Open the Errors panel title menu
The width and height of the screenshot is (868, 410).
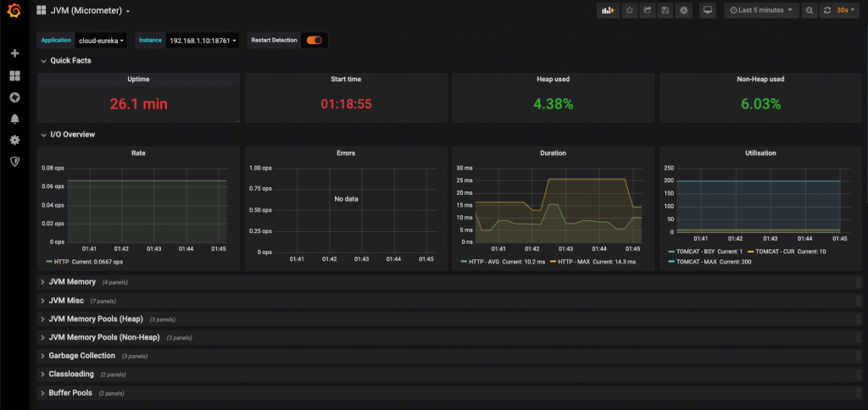[346, 152]
